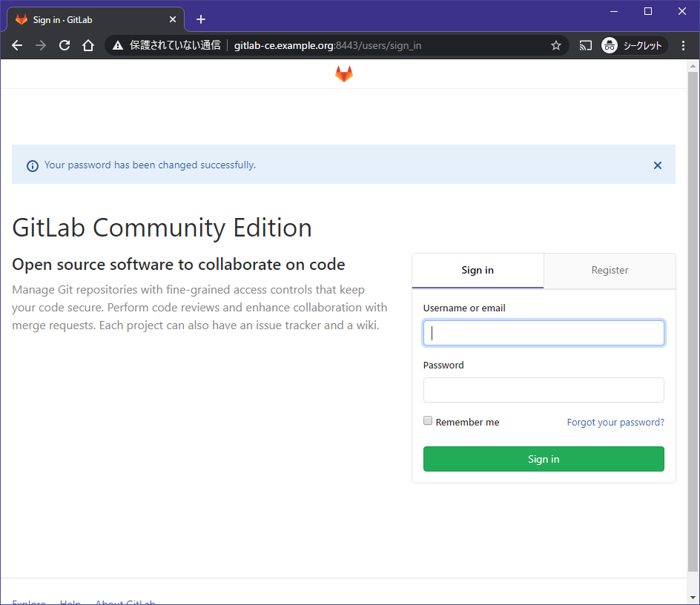Click the info icon in the alert

click(x=33, y=165)
